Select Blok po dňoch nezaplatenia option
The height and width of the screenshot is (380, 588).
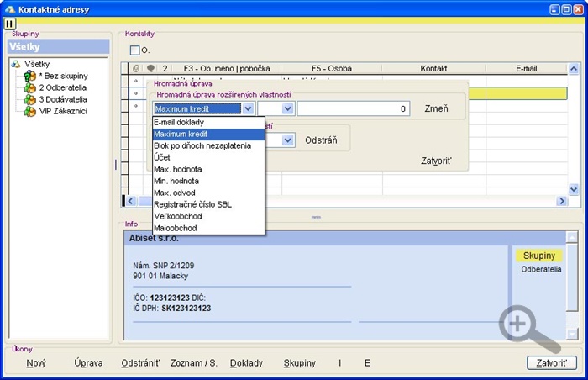[x=208, y=145]
